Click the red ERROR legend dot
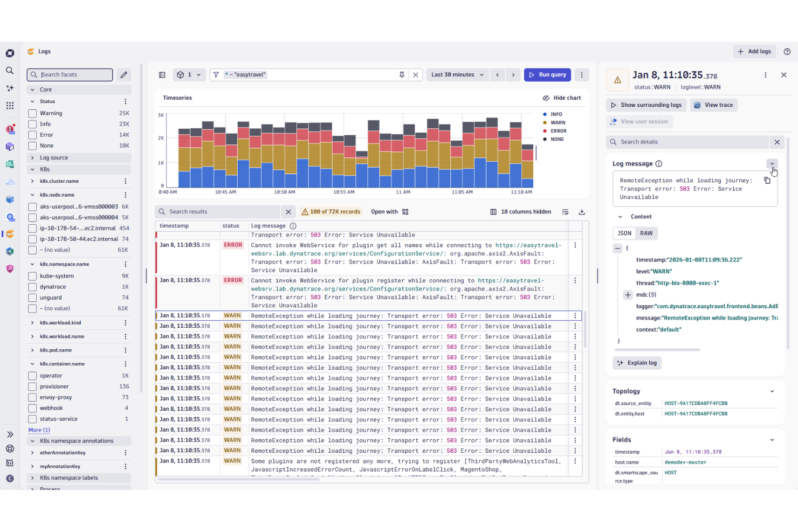The image size is (798, 532). 545,130
